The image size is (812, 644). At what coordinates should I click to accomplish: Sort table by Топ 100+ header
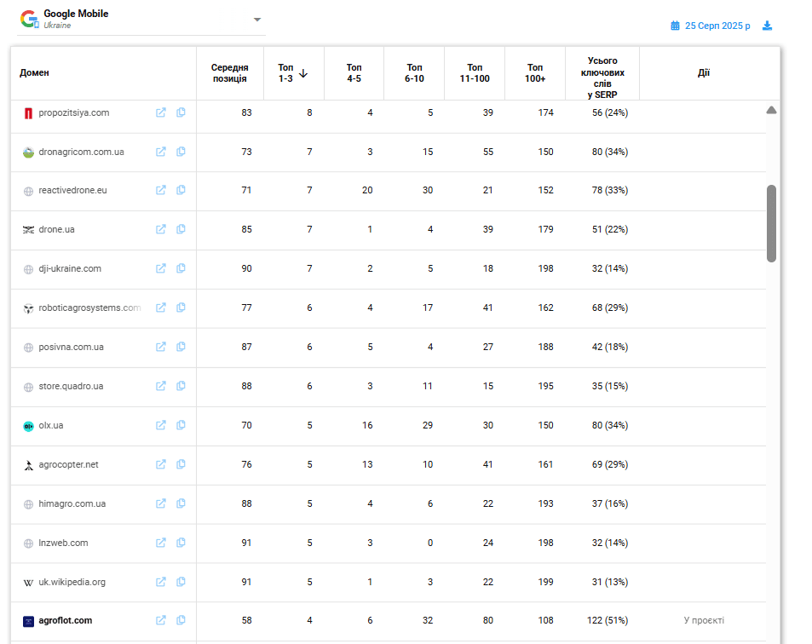pyautogui.click(x=535, y=73)
